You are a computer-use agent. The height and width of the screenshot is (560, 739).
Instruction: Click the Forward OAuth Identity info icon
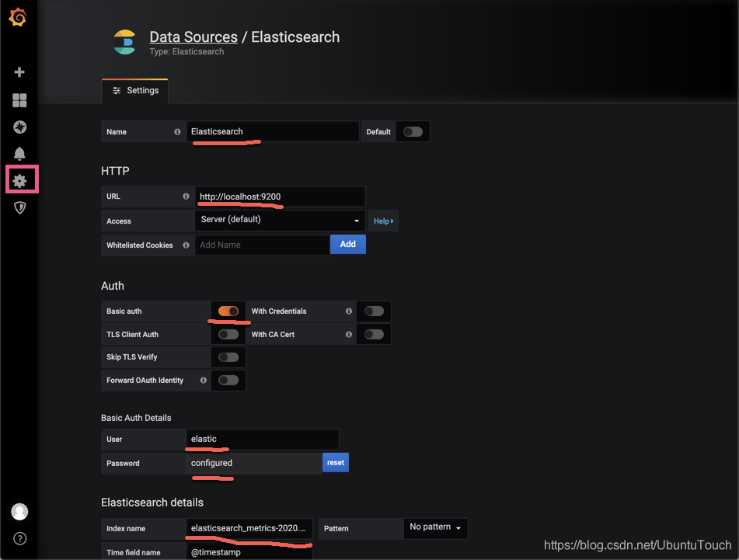click(x=203, y=380)
